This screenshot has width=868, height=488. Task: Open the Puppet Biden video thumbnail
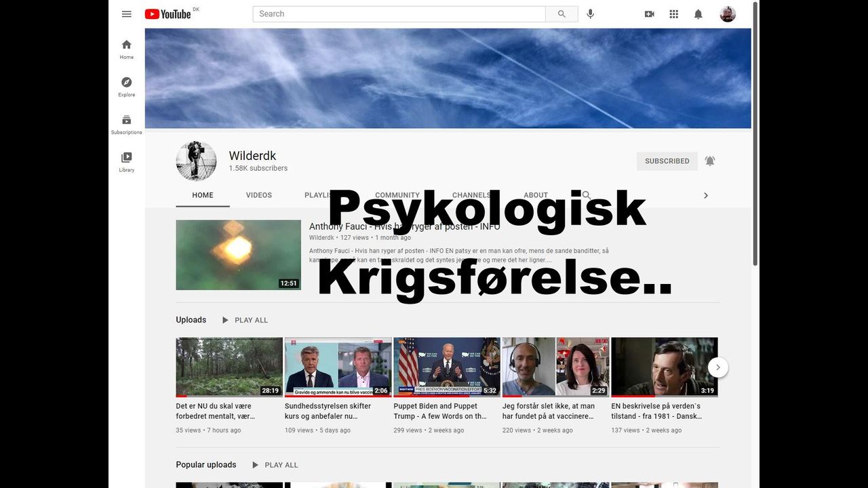pos(447,367)
